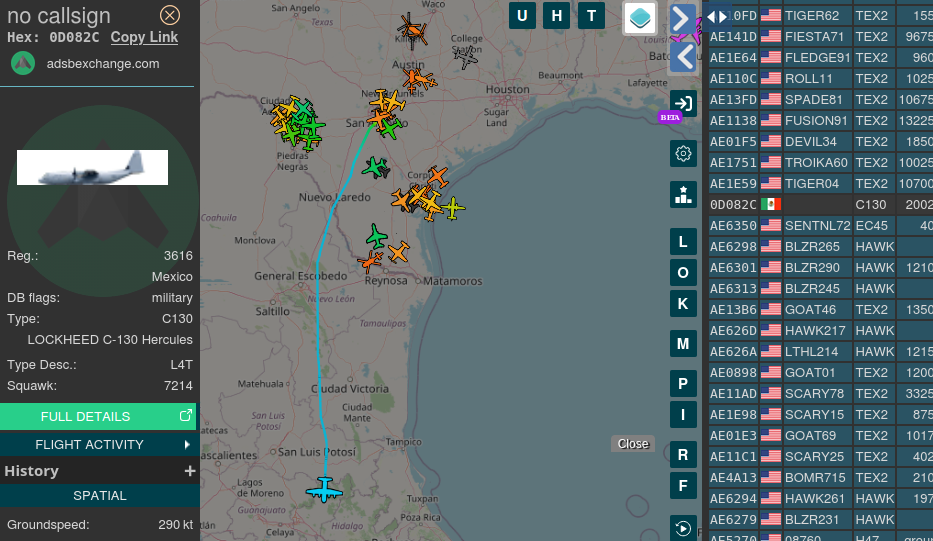This screenshot has height=541, width=933.
Task: Select the BOMR715 table row
Action: pos(821,477)
